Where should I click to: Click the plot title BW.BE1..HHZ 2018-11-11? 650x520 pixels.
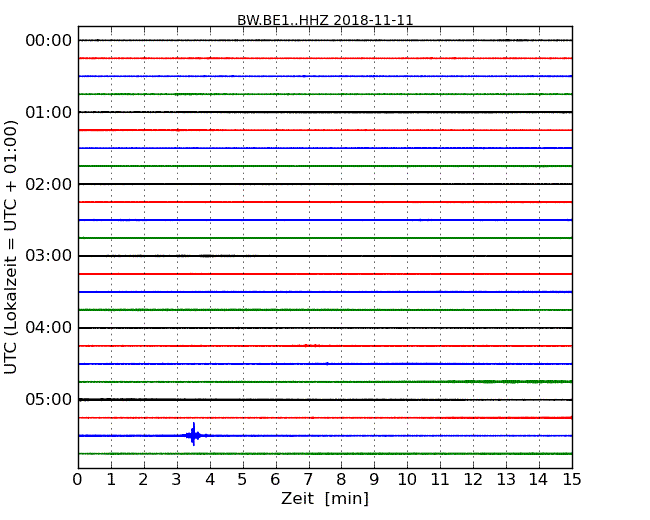[x=325, y=20]
